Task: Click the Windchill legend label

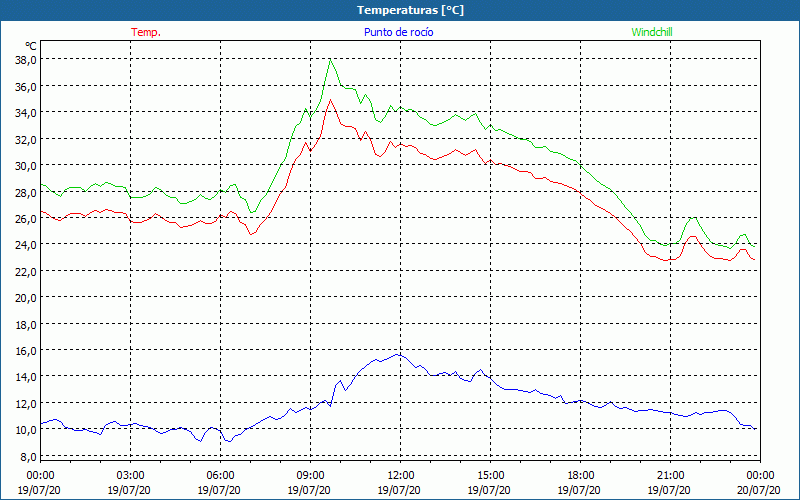Action: click(652, 32)
